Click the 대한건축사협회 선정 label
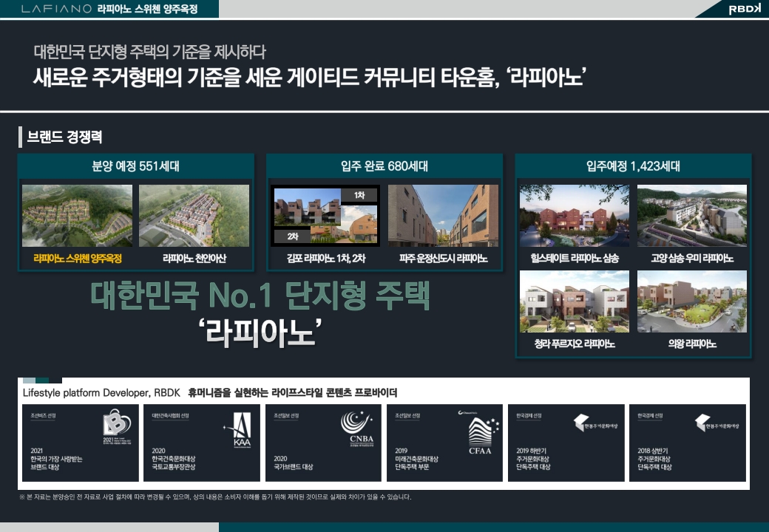Image resolution: width=769 pixels, height=532 pixels. [170, 416]
